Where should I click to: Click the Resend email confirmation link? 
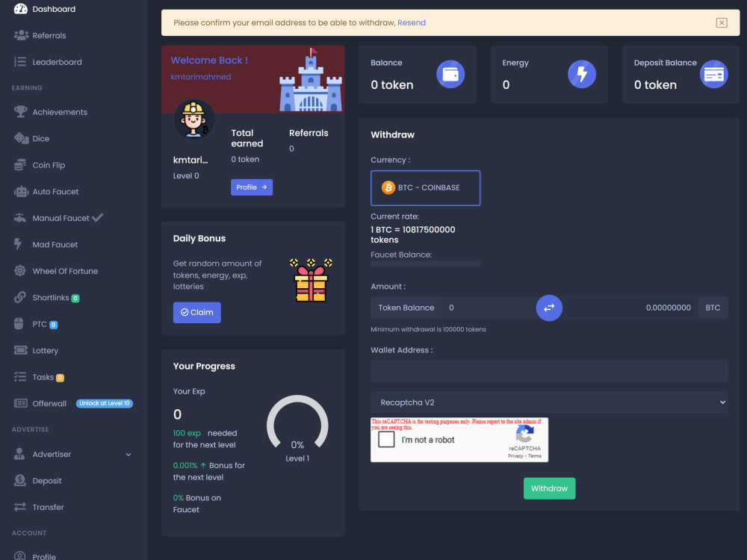(x=412, y=22)
